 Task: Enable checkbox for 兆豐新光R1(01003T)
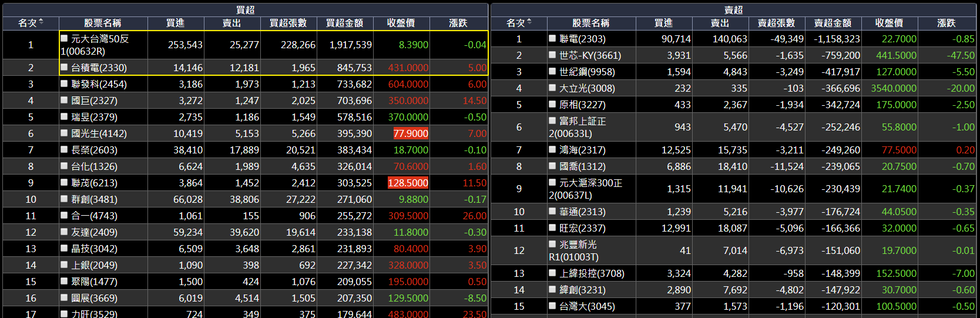pos(552,244)
